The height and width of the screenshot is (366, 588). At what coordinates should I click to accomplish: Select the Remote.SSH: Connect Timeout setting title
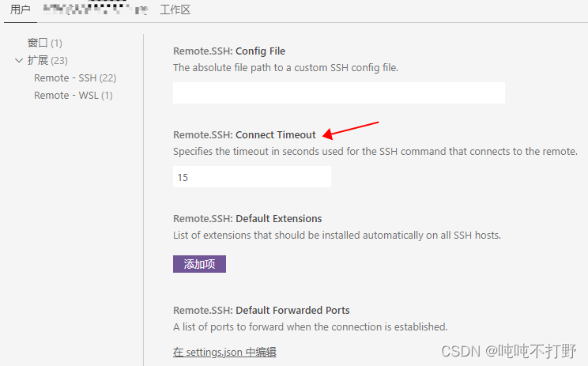[244, 134]
